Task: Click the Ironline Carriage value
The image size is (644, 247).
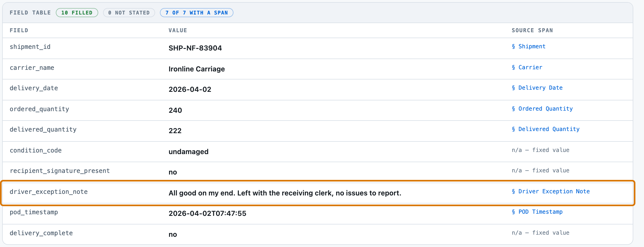Action: 197,69
